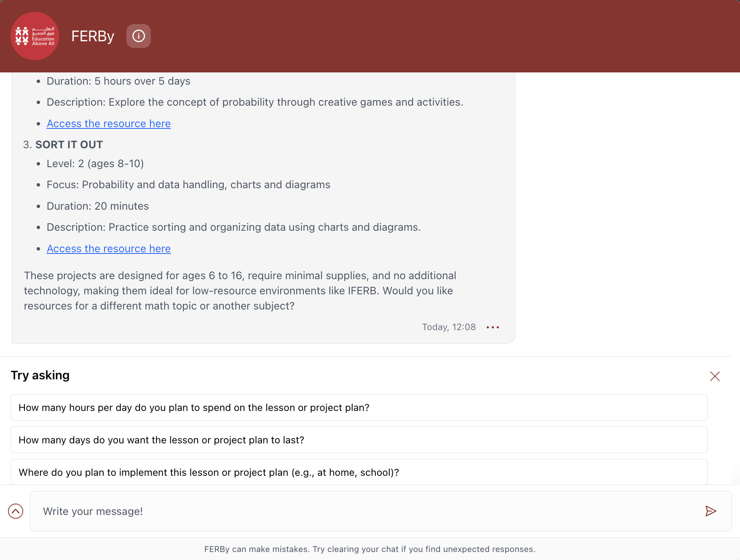Click the Today, 12:08 message timestamp
This screenshot has height=560, width=740.
449,327
